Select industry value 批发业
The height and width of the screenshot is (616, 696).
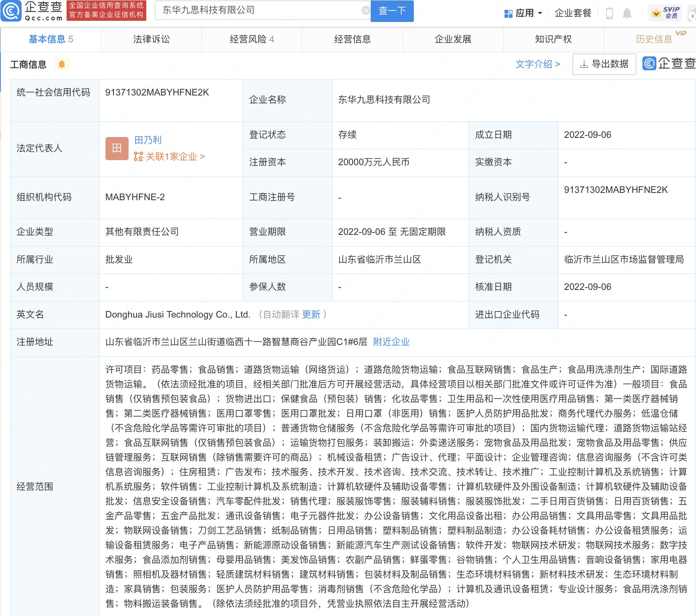tap(119, 259)
